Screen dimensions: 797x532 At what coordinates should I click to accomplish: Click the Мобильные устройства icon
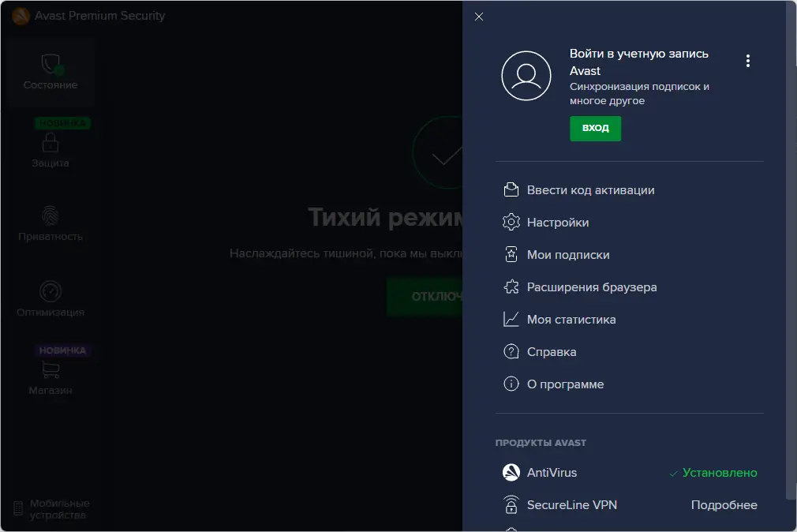[x=50, y=508]
